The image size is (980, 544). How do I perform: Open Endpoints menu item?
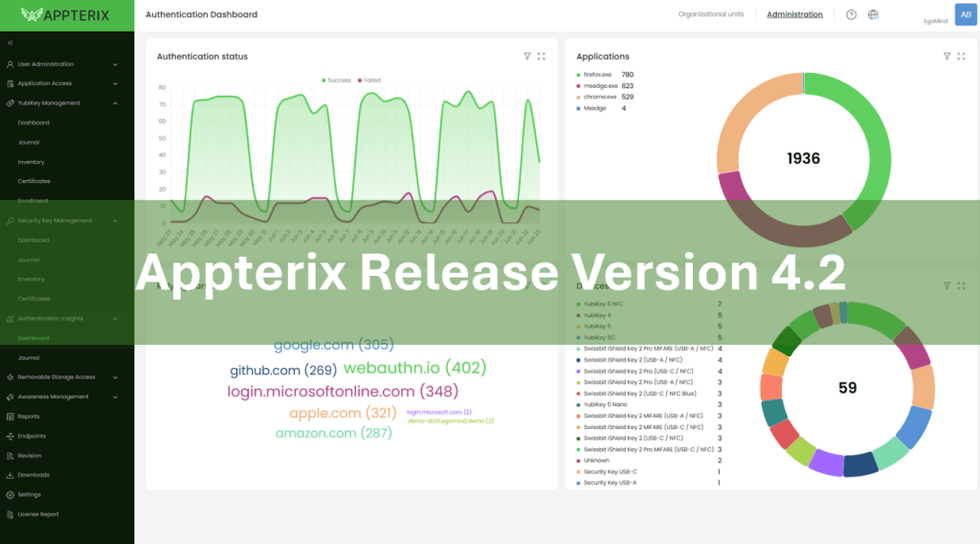pyautogui.click(x=32, y=437)
